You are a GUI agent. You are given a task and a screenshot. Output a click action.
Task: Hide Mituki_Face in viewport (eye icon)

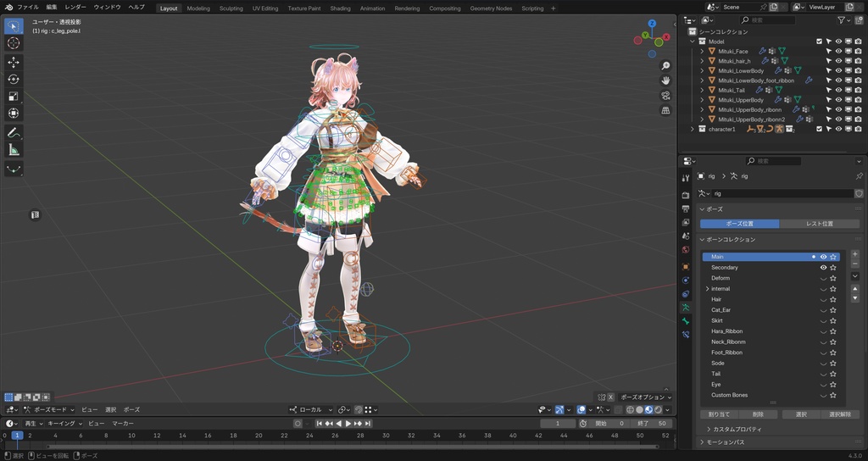point(838,51)
